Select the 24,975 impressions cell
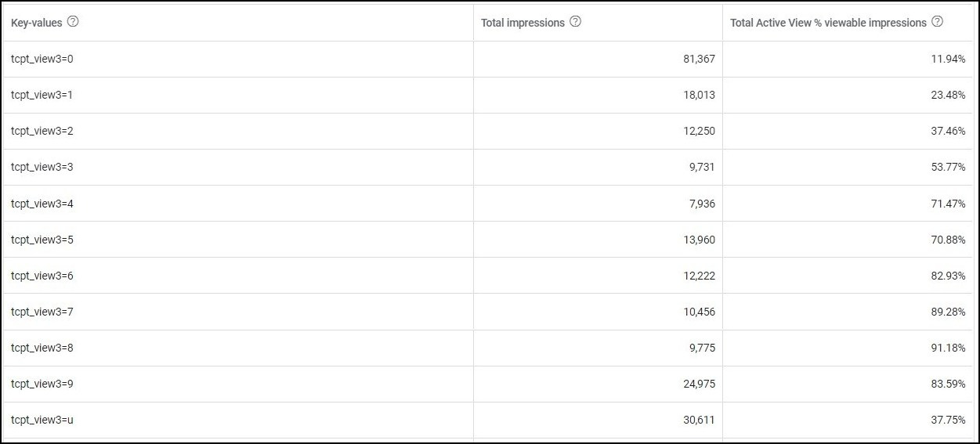This screenshot has width=980, height=444. click(699, 384)
